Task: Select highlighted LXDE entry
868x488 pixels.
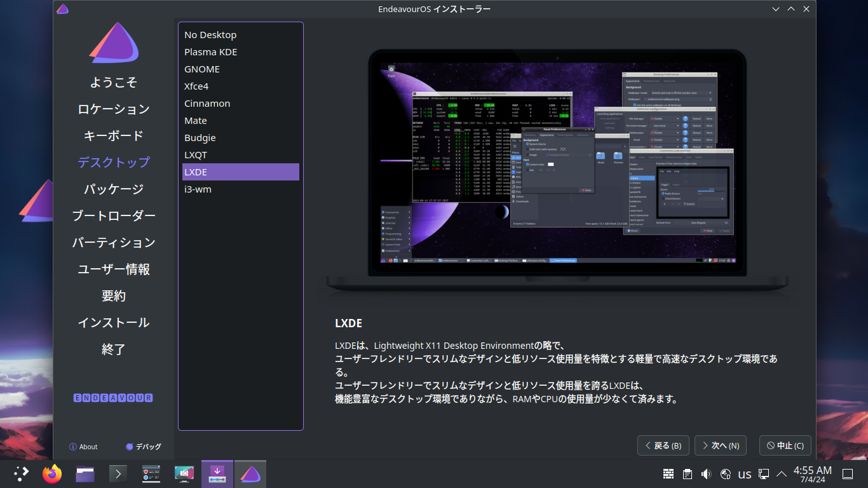Action: pyautogui.click(x=241, y=172)
